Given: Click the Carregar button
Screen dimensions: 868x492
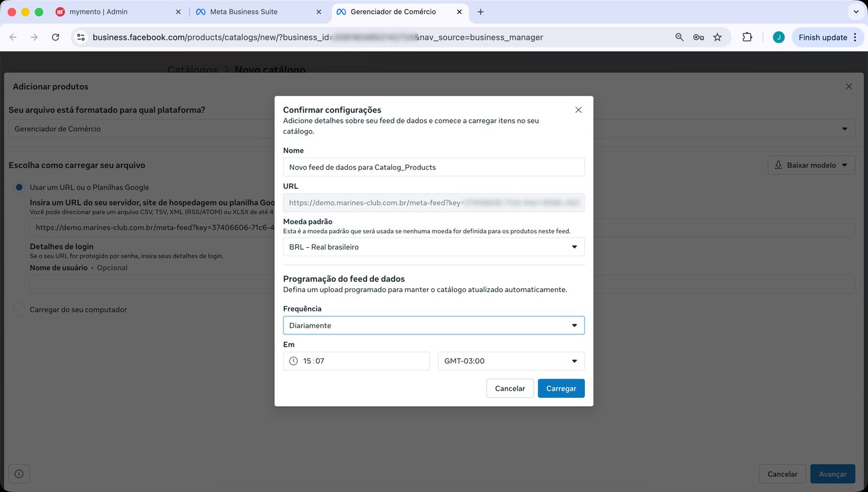Looking at the screenshot, I should (x=561, y=389).
